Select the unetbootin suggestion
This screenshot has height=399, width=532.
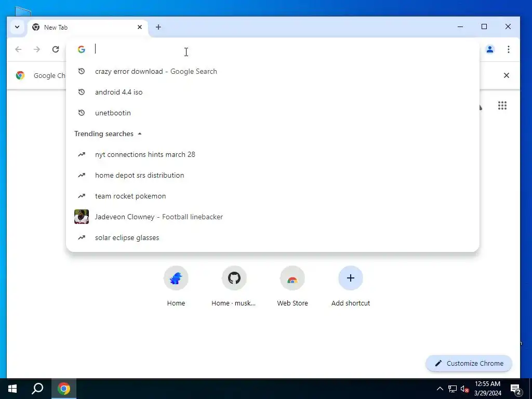[x=272, y=113]
